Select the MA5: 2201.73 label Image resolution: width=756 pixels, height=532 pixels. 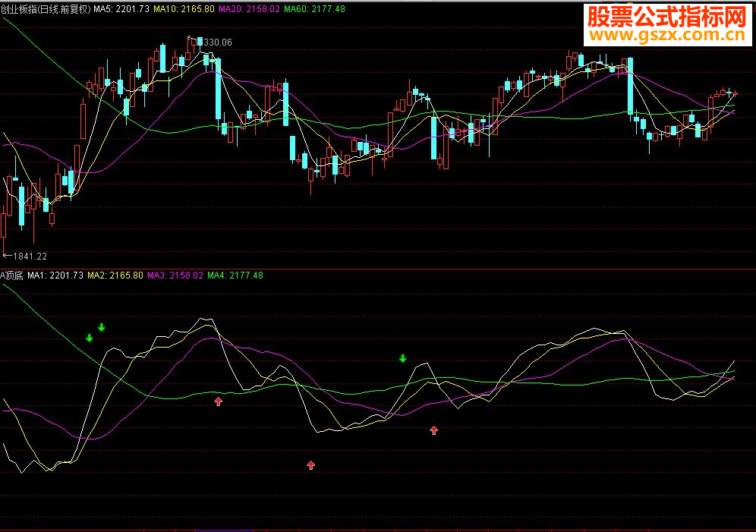click(121, 8)
